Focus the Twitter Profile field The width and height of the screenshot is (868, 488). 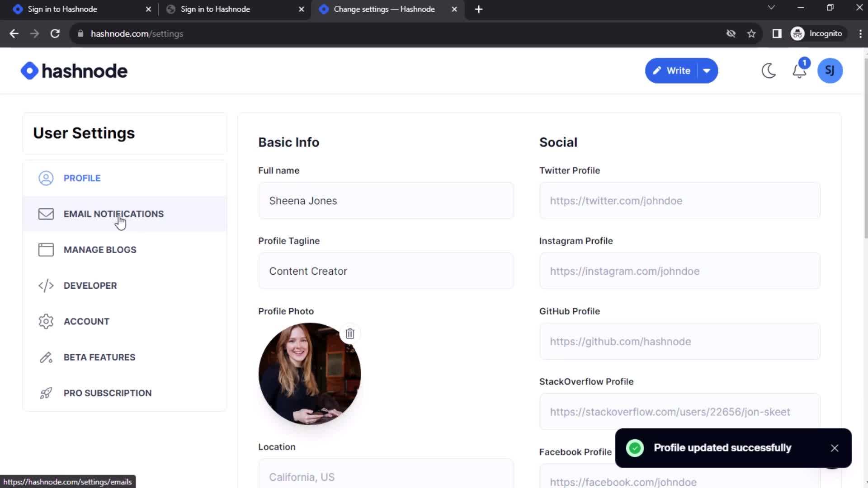(679, 201)
